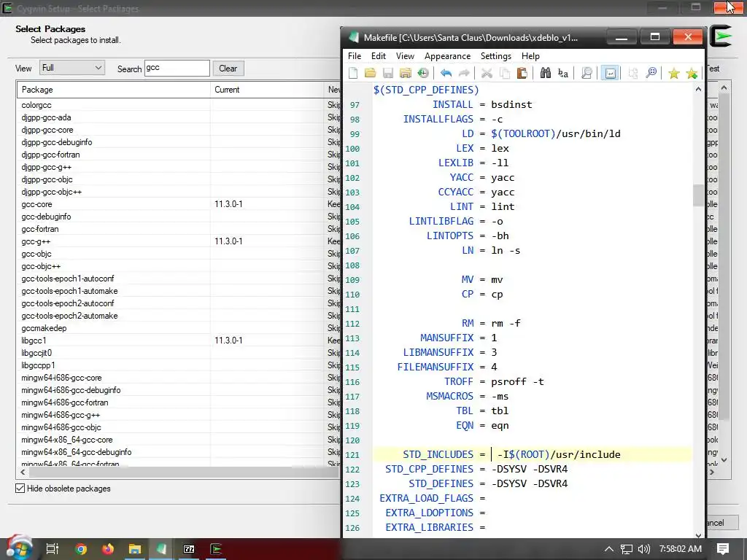The width and height of the screenshot is (747, 560).
Task: Click line number 112 in margin
Action: pyautogui.click(x=352, y=324)
